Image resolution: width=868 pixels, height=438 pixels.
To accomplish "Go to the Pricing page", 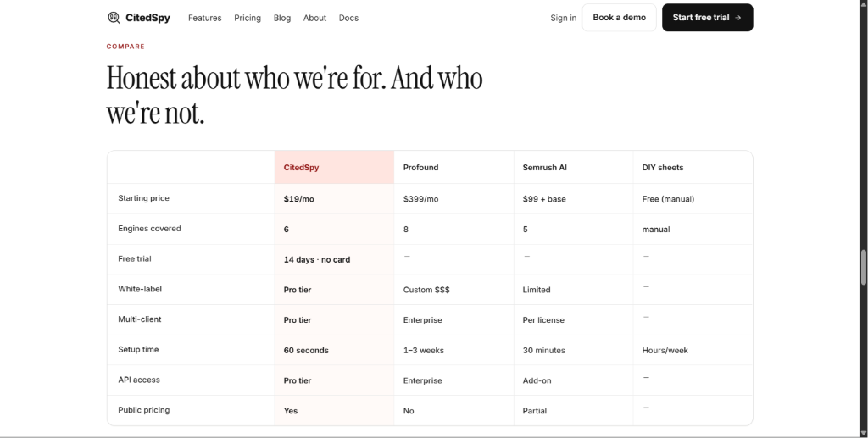I will (248, 18).
